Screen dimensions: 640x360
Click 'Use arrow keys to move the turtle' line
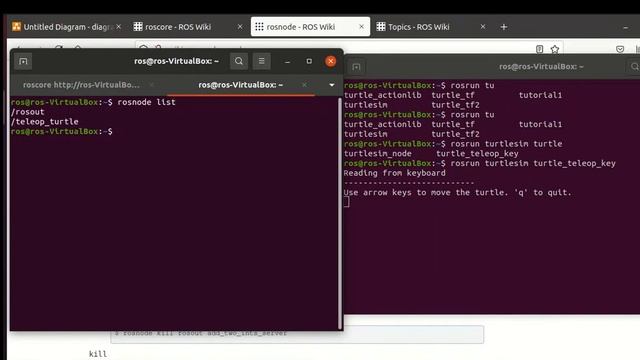click(x=458, y=192)
